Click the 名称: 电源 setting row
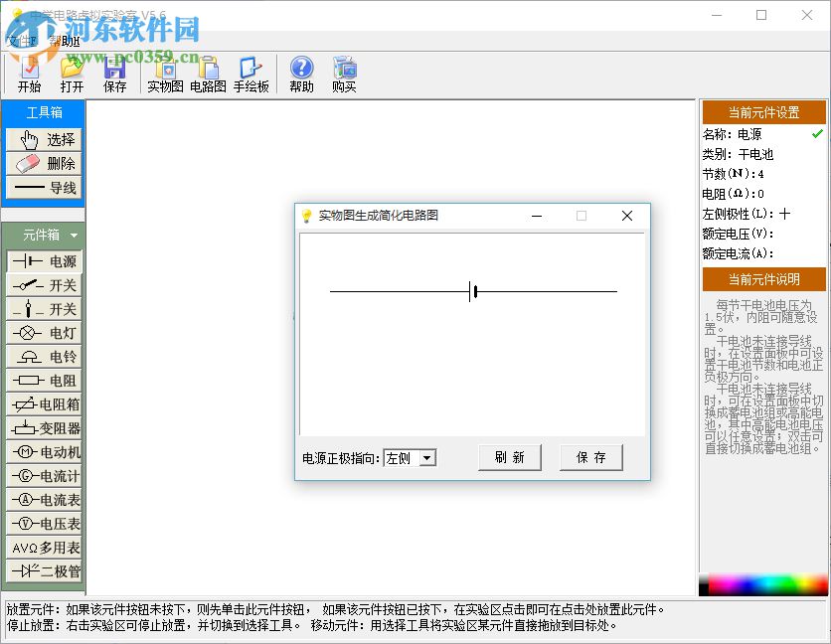The image size is (831, 644). click(732, 134)
